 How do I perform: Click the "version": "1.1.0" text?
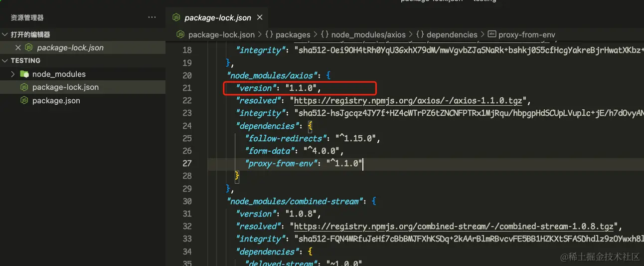coord(278,88)
